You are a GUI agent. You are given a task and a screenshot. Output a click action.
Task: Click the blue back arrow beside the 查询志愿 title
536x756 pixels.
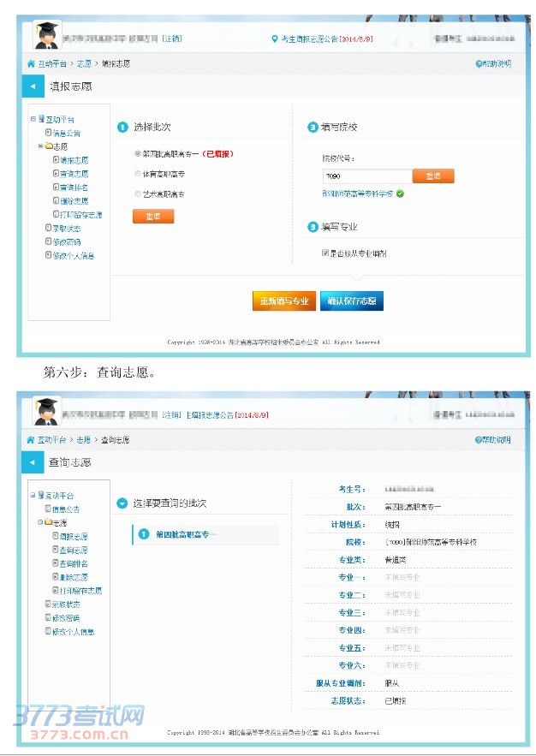pyautogui.click(x=32, y=462)
